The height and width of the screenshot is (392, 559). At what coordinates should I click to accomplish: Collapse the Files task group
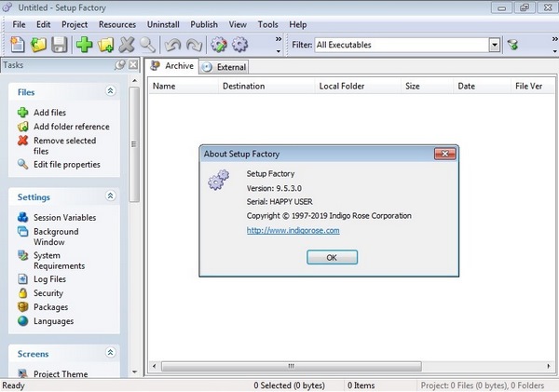(111, 91)
